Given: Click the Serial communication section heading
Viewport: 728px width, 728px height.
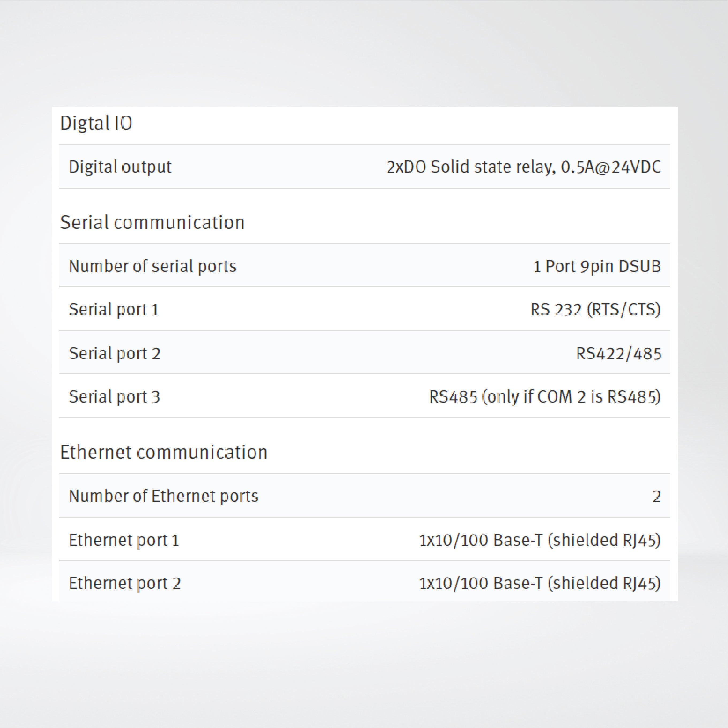Looking at the screenshot, I should pos(152,222).
